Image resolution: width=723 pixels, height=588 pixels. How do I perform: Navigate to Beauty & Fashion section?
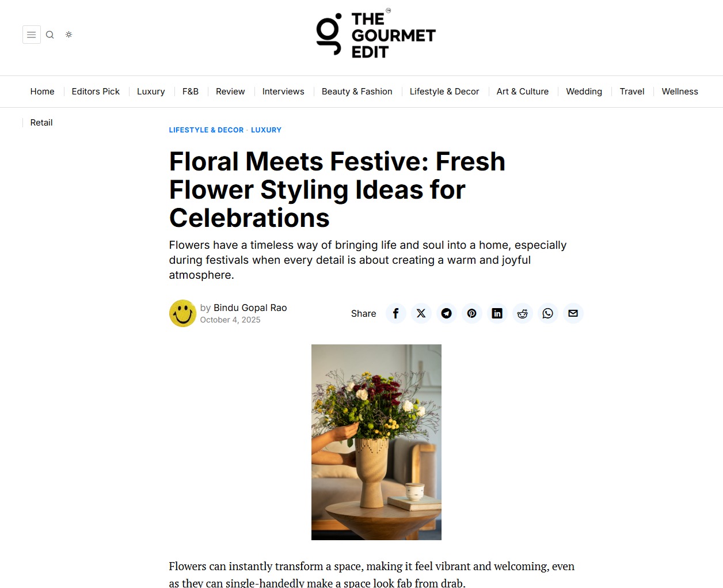point(357,92)
